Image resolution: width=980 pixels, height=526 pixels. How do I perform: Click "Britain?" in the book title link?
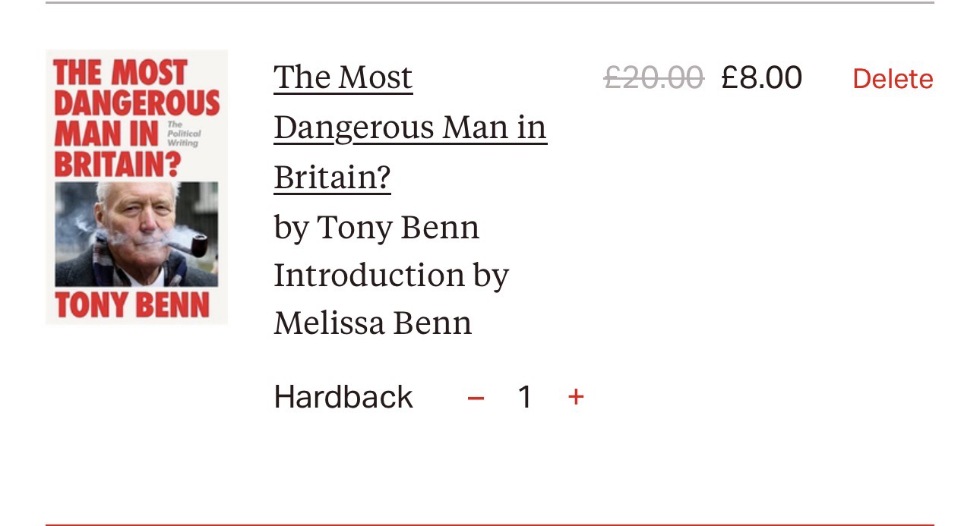(x=332, y=178)
